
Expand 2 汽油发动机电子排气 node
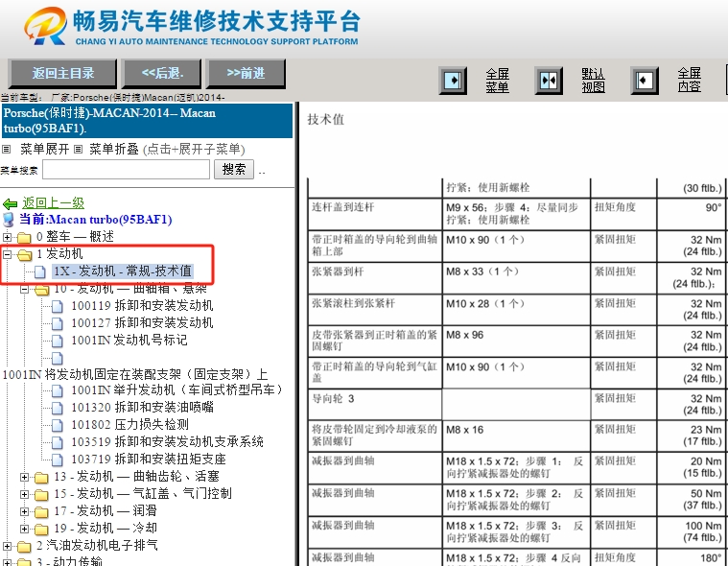click(7, 546)
